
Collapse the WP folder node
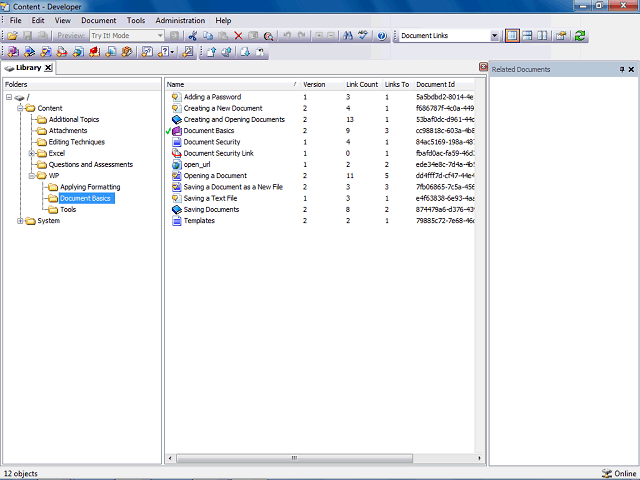coord(31,176)
